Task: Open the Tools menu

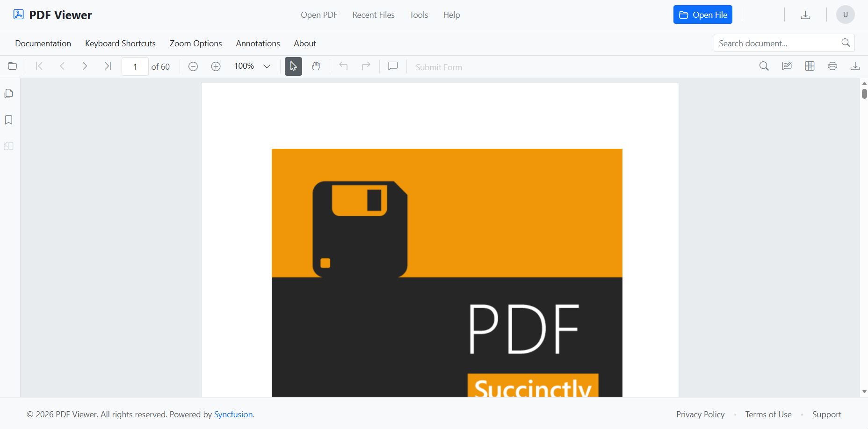Action: (x=419, y=15)
